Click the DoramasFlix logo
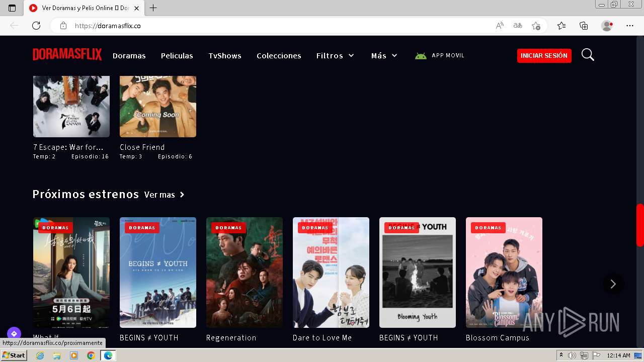 67,55
